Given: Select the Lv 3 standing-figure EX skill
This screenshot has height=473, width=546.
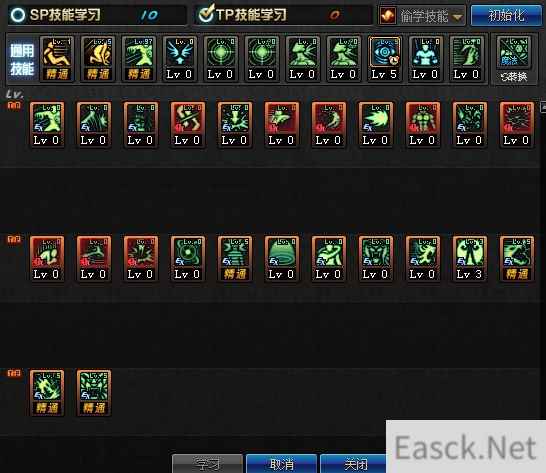Looking at the screenshot, I should point(469,258).
